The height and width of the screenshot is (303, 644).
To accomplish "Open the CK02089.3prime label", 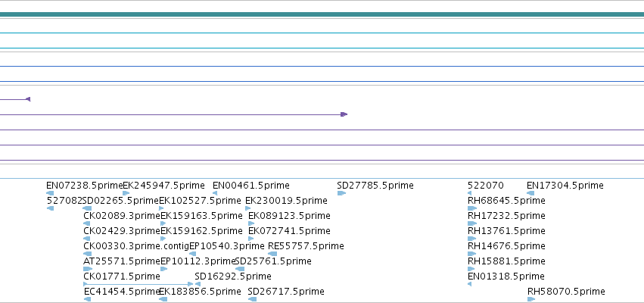I will [122, 216].
